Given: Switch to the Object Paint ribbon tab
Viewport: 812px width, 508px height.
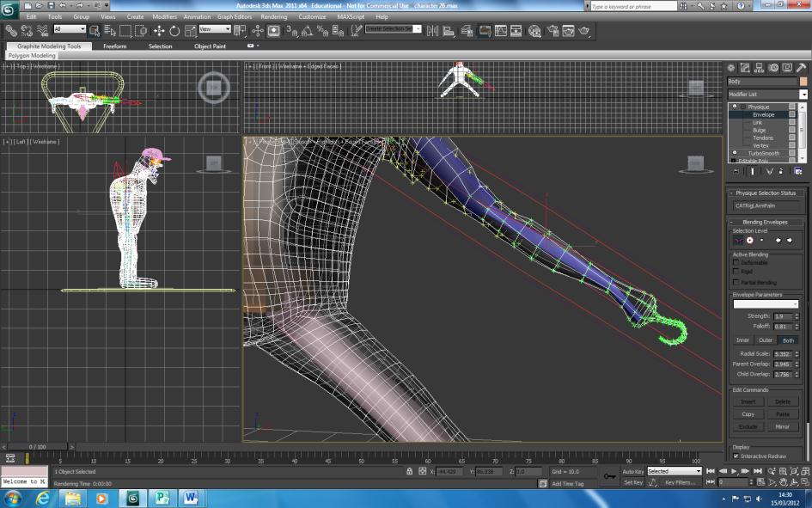Looking at the screenshot, I should (210, 46).
